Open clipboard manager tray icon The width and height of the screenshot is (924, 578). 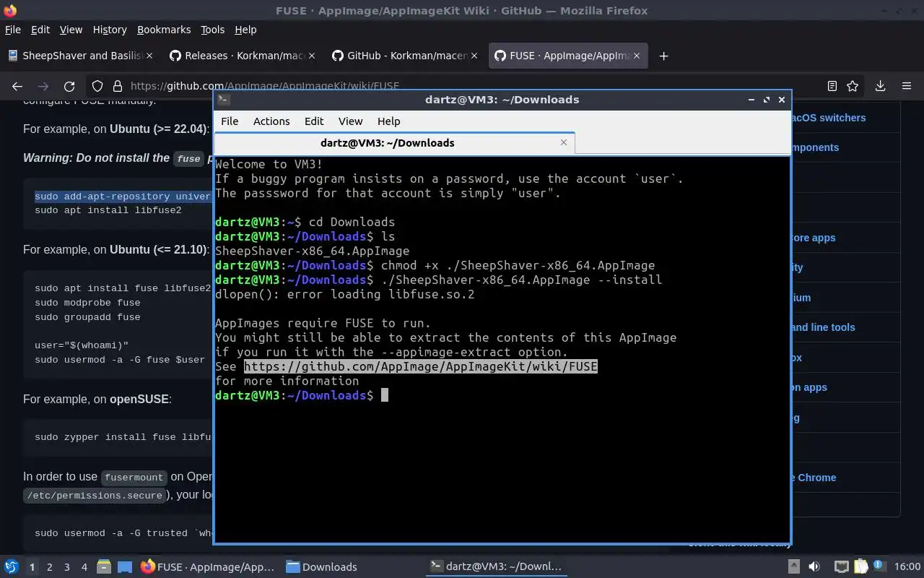point(860,567)
